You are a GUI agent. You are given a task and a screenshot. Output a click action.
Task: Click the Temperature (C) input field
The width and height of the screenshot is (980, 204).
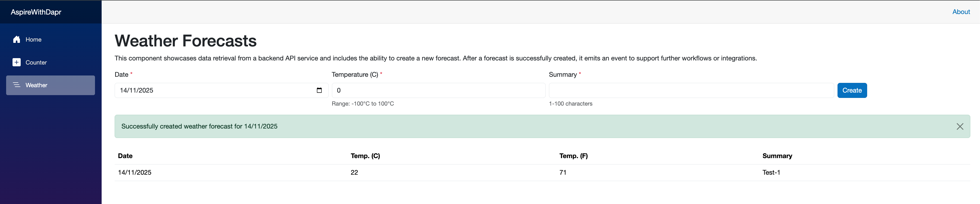(x=438, y=91)
